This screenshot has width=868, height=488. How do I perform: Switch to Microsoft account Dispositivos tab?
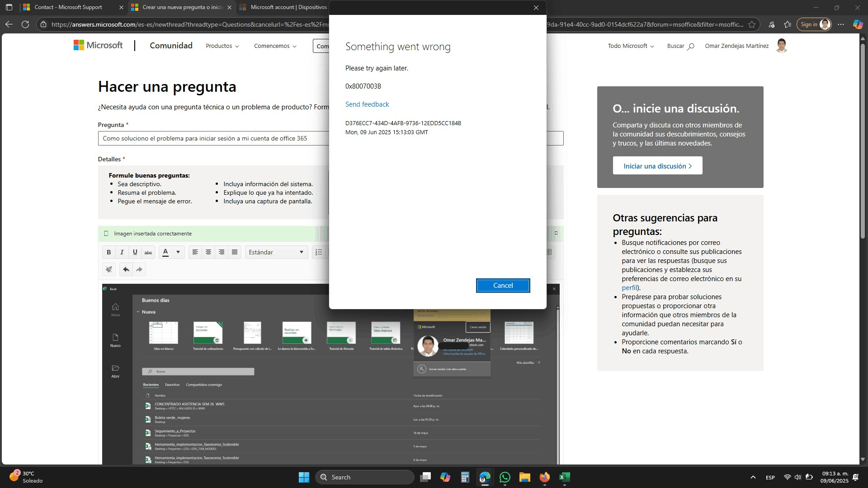click(x=288, y=7)
